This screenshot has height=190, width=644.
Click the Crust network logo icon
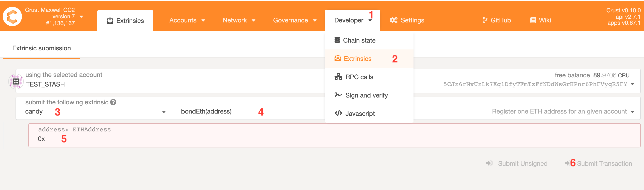tap(12, 16)
